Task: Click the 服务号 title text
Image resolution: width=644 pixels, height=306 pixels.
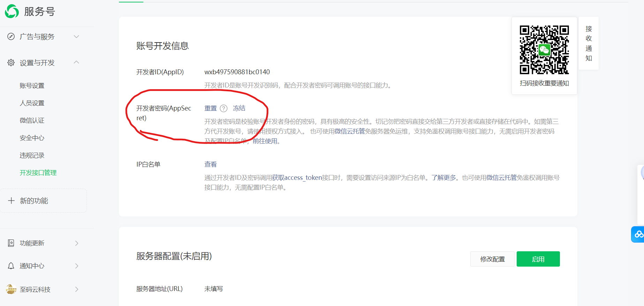Action: tap(39, 12)
